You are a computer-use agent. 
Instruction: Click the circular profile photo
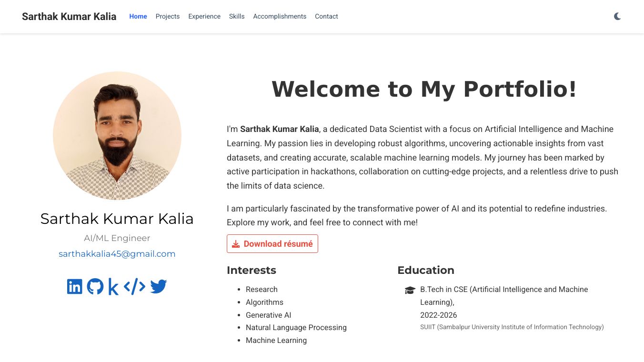coord(117,136)
